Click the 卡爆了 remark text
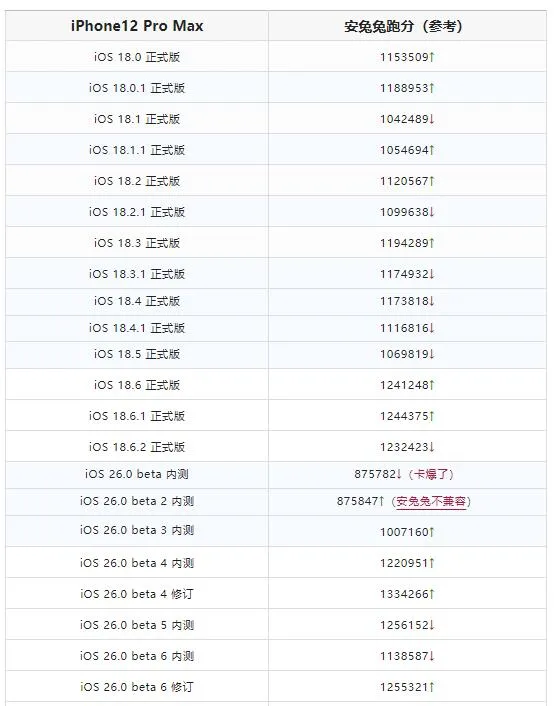Image resolution: width=554 pixels, height=706 pixels. click(431, 474)
